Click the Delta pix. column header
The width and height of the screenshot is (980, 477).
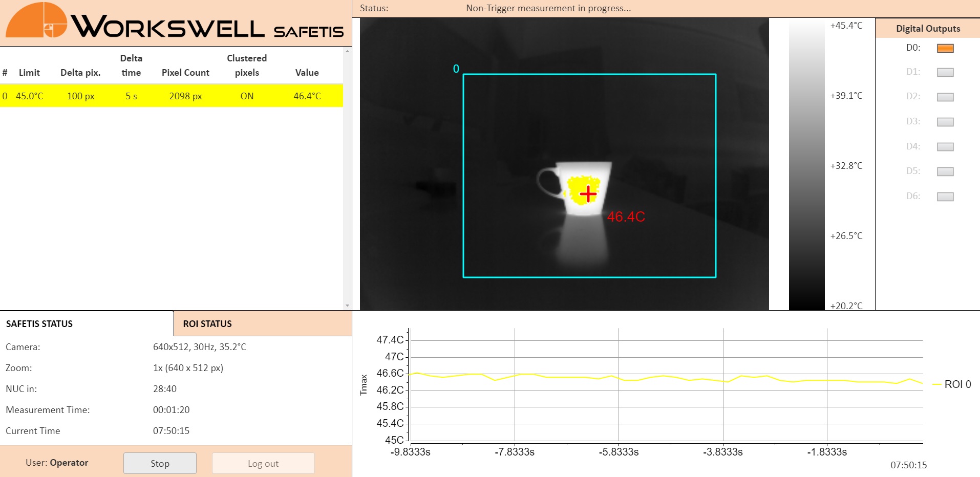(80, 73)
